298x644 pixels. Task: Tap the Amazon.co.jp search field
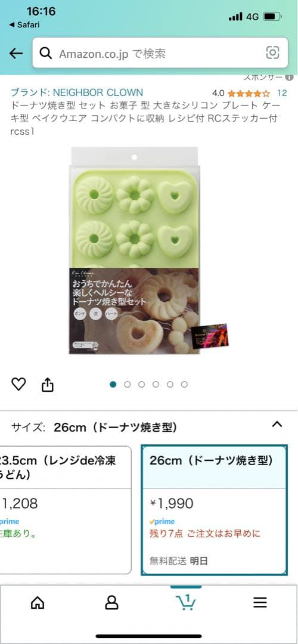click(160, 52)
